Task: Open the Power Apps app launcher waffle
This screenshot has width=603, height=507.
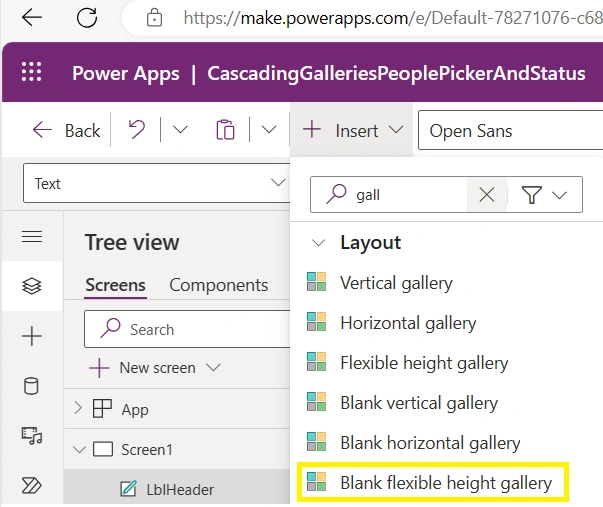Action: [x=32, y=72]
